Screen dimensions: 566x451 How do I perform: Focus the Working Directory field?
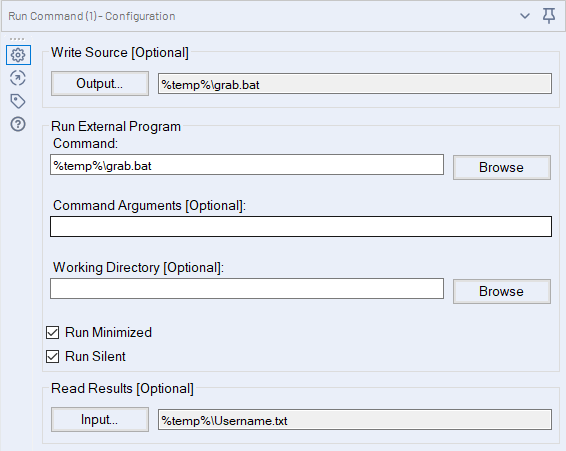[x=247, y=289]
